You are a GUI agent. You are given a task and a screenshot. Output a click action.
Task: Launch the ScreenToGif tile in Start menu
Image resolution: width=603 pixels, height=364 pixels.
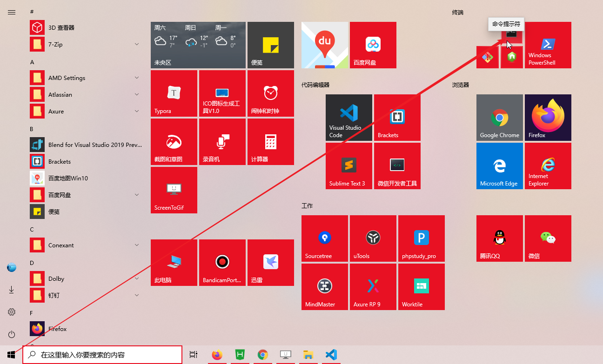click(x=174, y=190)
